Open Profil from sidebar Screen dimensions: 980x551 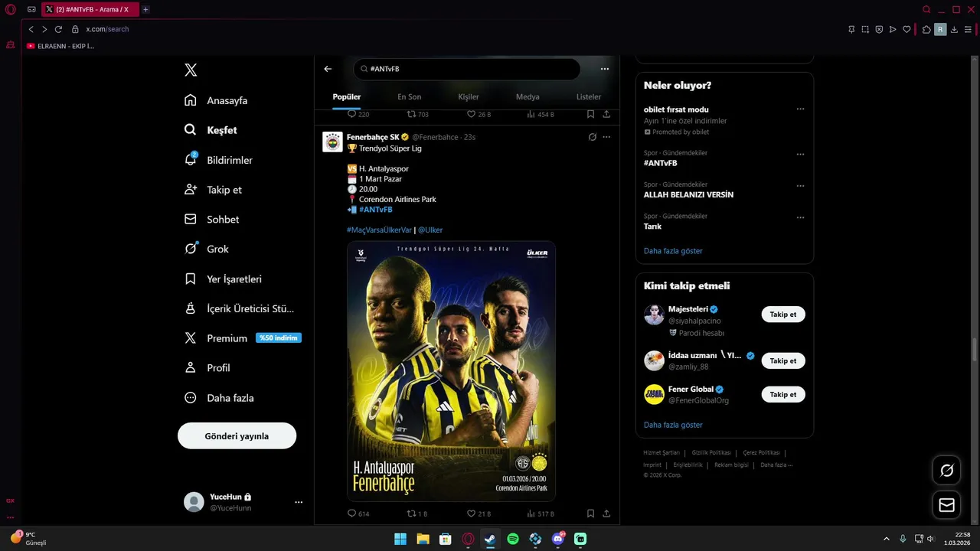point(207,368)
